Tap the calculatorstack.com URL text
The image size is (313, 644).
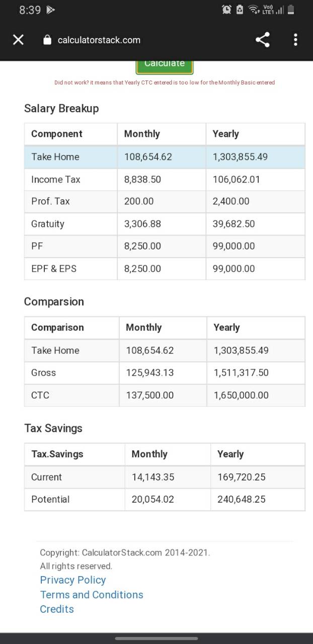[99, 40]
